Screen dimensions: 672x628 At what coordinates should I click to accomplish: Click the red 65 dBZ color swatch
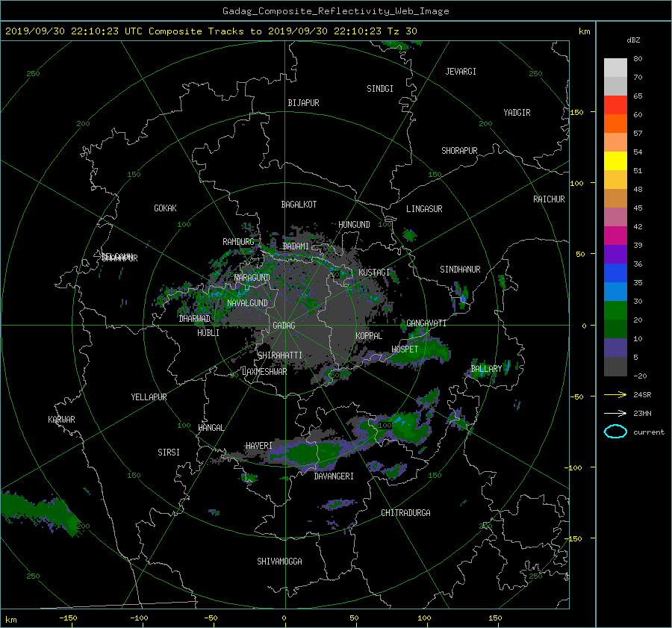(615, 105)
